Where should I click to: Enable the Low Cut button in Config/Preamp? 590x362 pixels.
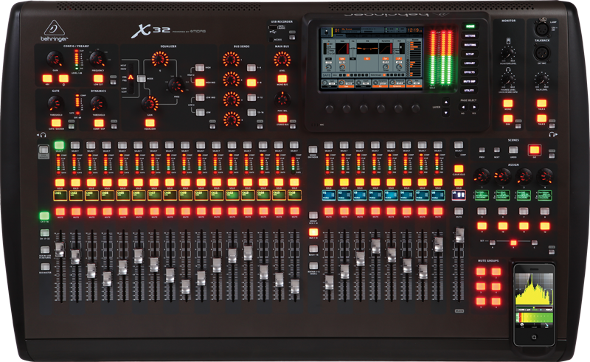(x=98, y=78)
